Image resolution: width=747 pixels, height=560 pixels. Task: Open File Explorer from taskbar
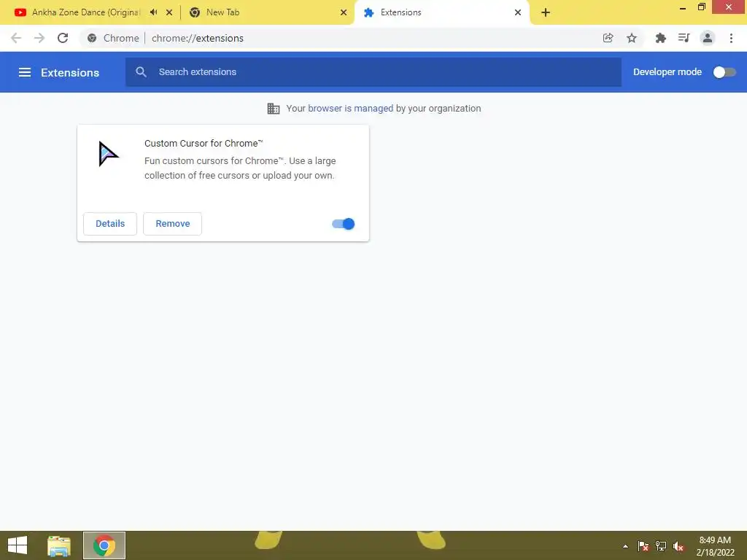[x=59, y=545]
